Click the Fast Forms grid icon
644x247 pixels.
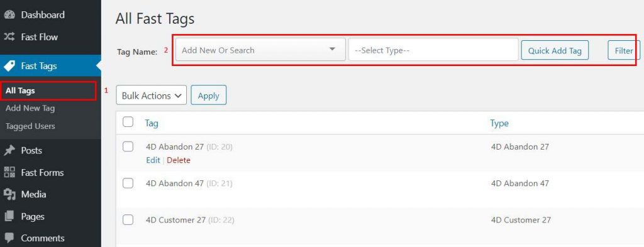click(9, 172)
